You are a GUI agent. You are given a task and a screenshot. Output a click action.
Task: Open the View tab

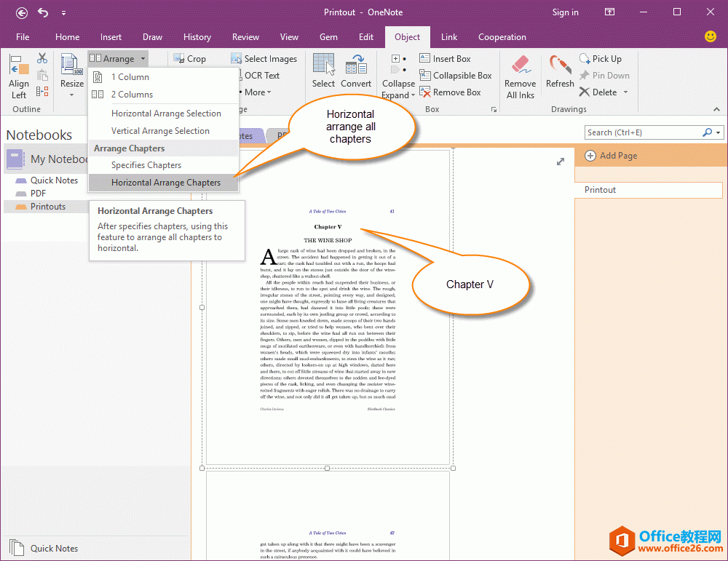pos(289,37)
